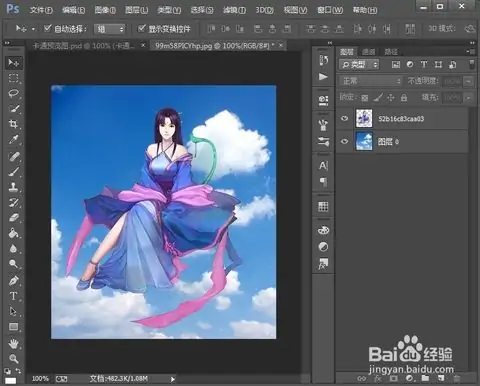Toggle lock all padlock icon
The height and width of the screenshot is (386, 480).
click(x=404, y=98)
